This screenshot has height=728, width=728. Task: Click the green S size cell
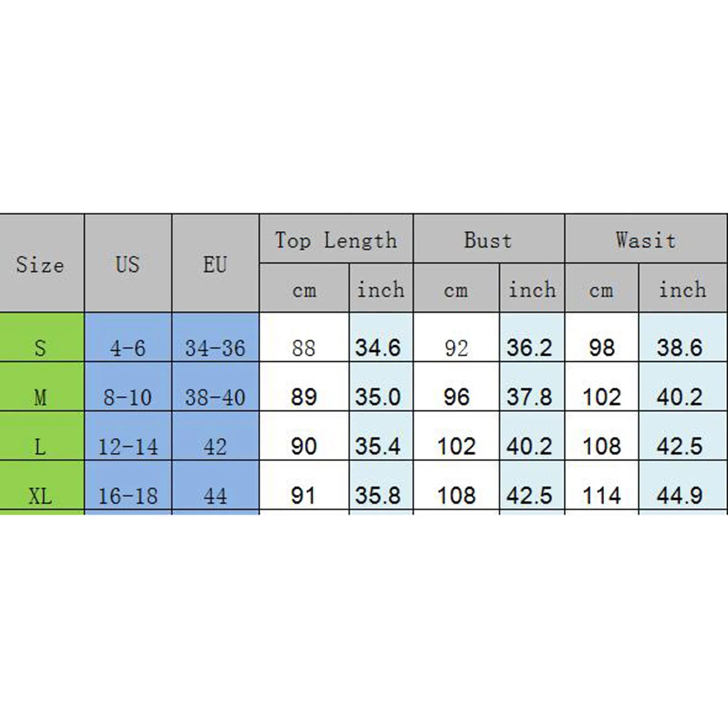pos(41,348)
